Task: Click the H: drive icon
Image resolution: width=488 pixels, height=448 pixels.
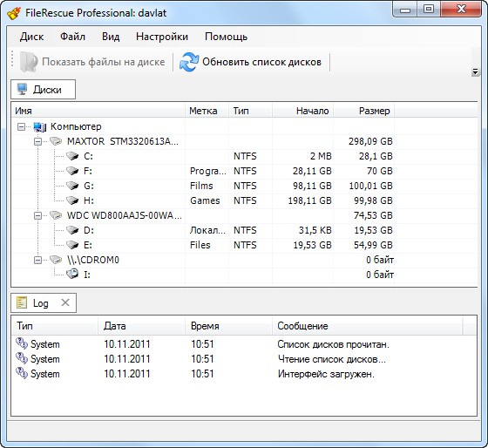Action: pos(72,200)
